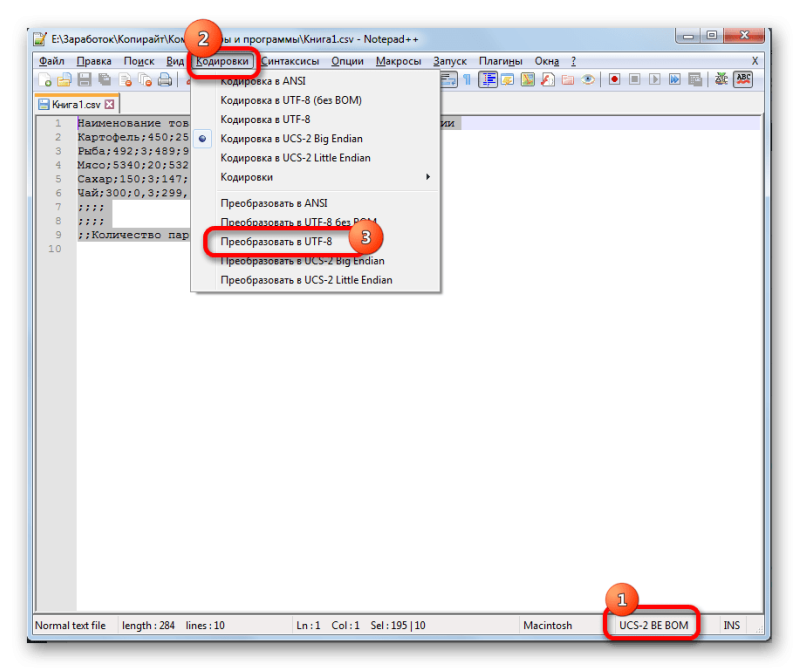Open the Правка menu
800x671 pixels.
[94, 61]
